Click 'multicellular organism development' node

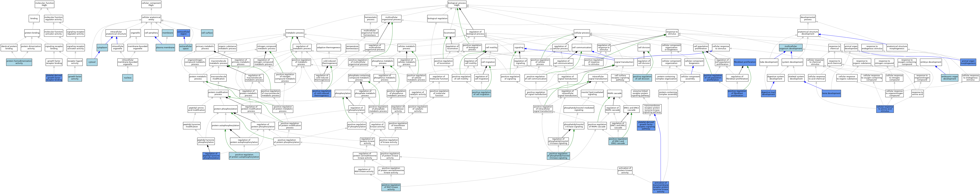click(x=790, y=48)
